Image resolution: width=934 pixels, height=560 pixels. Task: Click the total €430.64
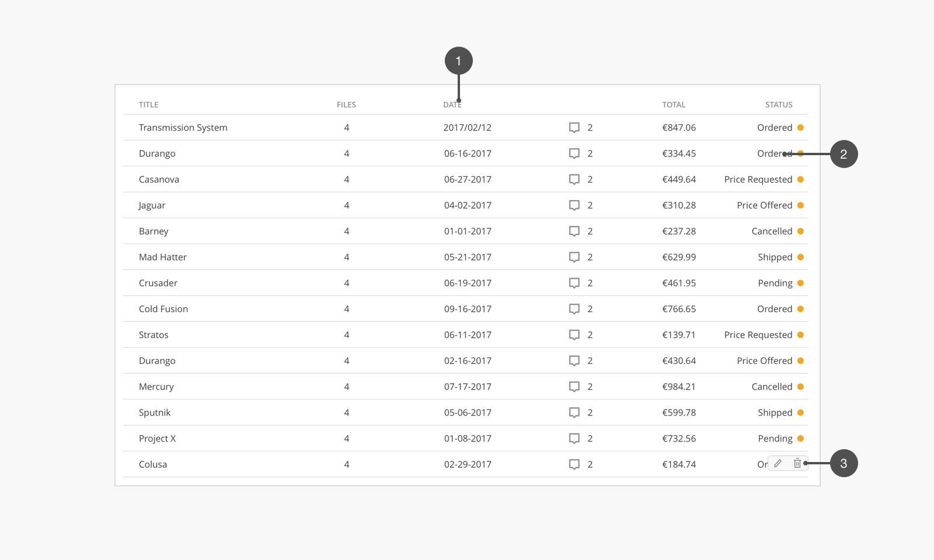679,360
